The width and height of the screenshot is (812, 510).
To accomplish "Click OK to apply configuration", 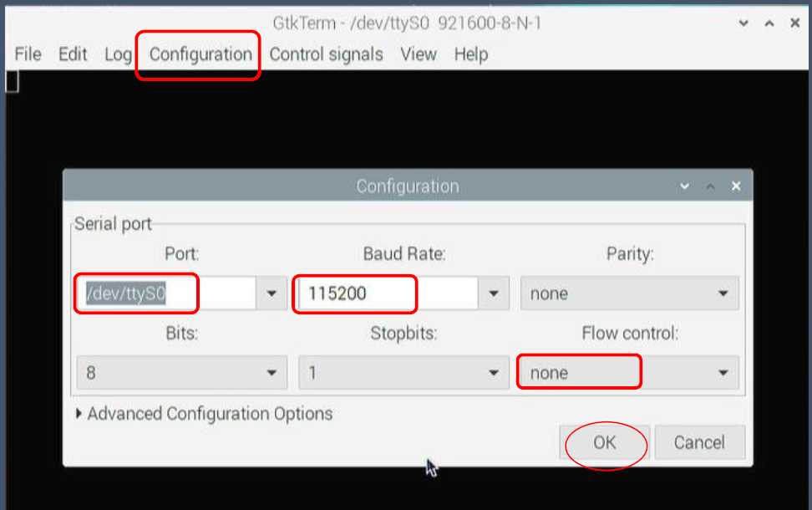I will [604, 442].
